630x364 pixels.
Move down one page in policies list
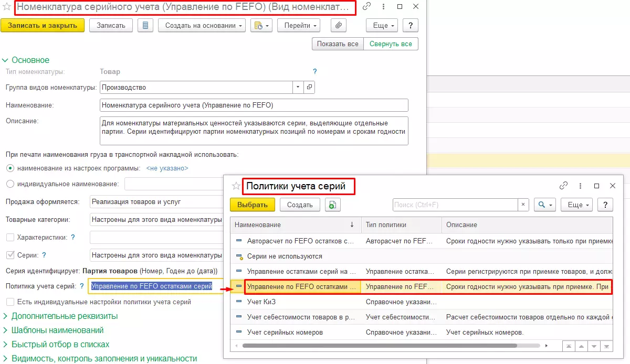click(593, 346)
